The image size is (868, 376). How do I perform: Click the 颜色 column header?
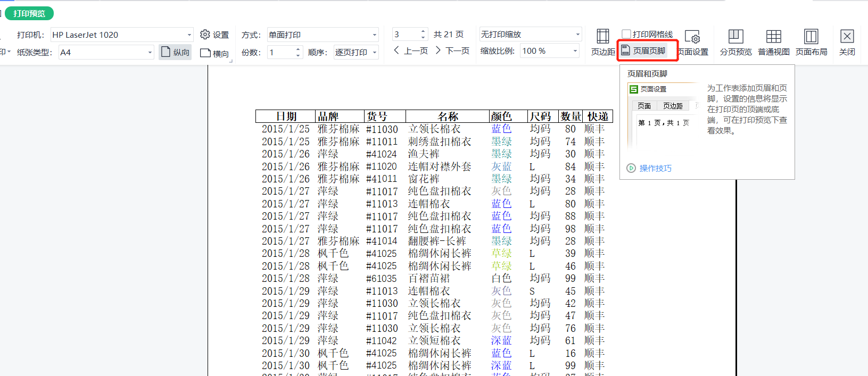point(508,116)
